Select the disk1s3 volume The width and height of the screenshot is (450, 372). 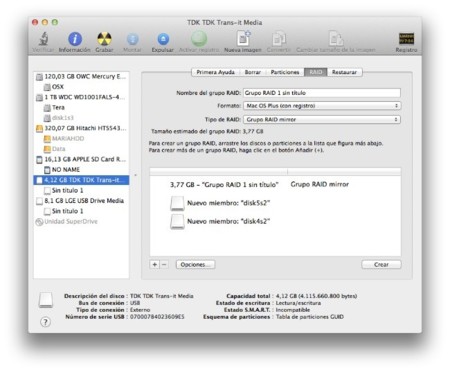(81, 118)
